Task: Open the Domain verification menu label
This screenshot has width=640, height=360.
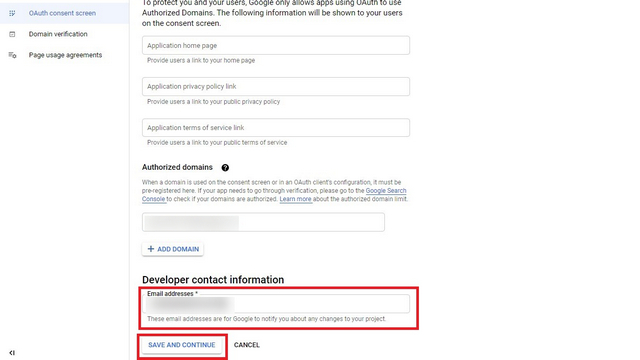Action: coord(58,34)
